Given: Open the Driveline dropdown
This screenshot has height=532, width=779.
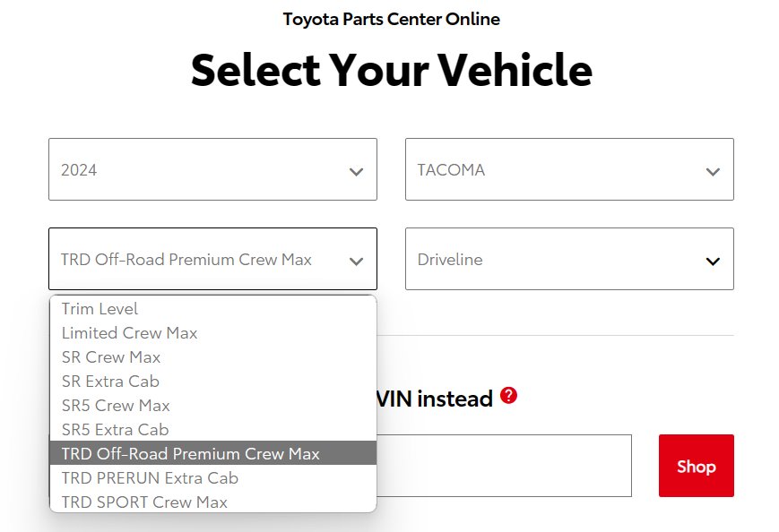Looking at the screenshot, I should pos(569,259).
